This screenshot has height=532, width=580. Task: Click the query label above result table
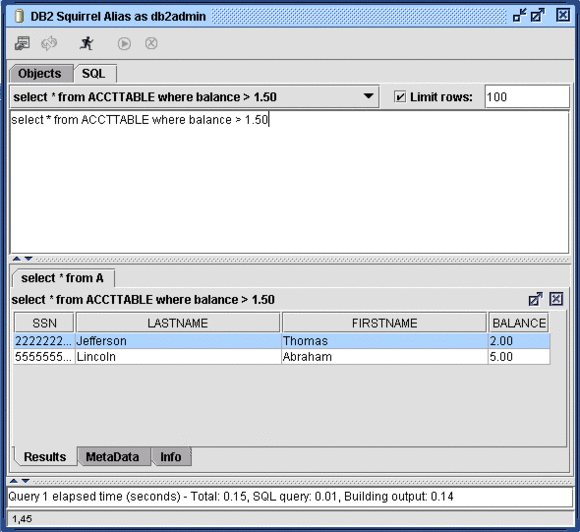[143, 300]
